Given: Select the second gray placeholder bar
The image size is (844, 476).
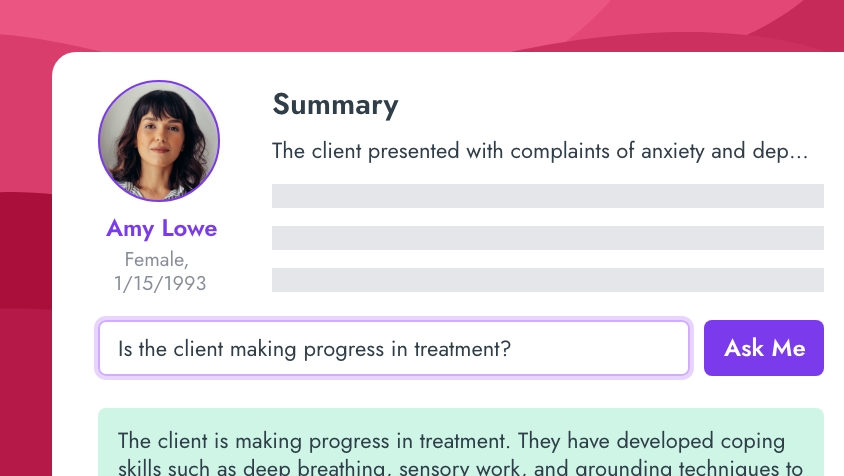Looking at the screenshot, I should [547, 238].
